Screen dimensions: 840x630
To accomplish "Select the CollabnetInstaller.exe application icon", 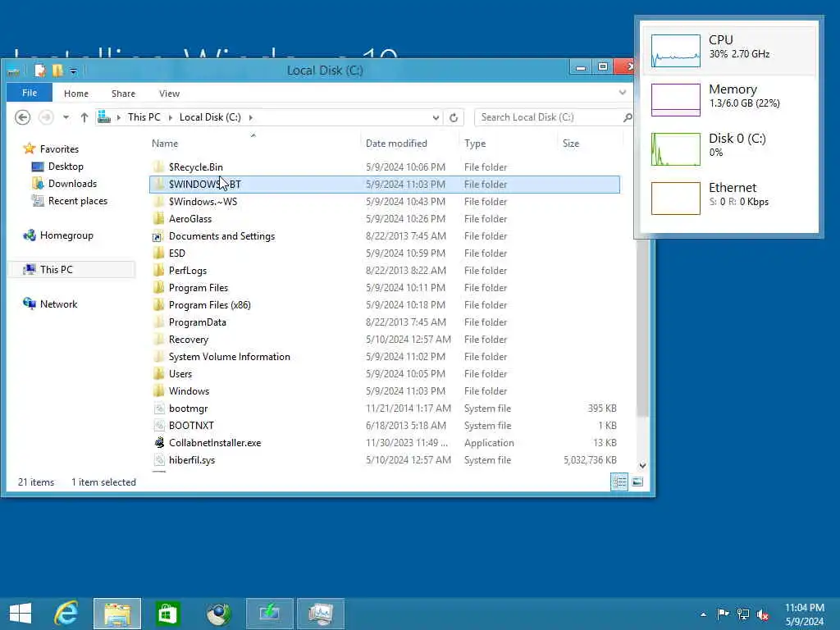I will 159,442.
